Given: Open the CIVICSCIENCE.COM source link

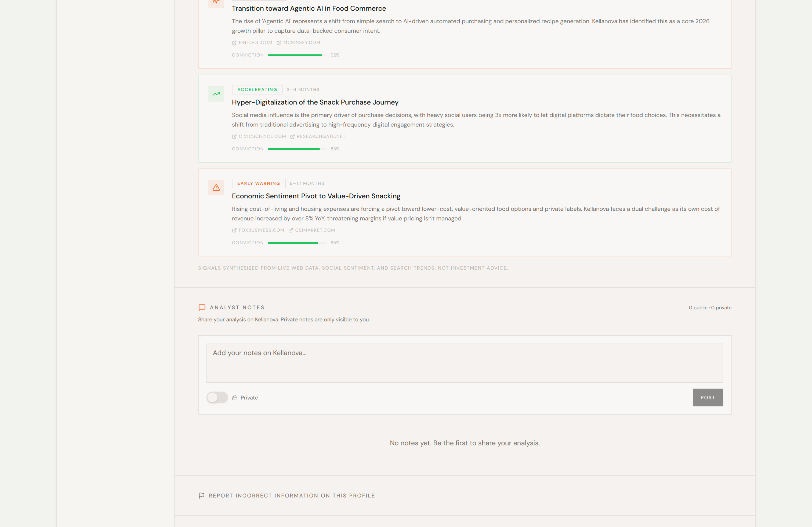Looking at the screenshot, I should pyautogui.click(x=262, y=136).
